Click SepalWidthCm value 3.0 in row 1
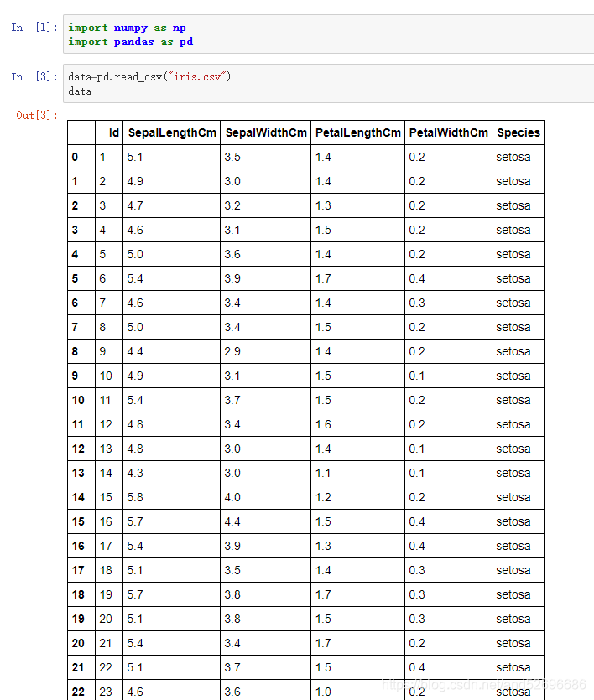The height and width of the screenshot is (700, 594). pyautogui.click(x=232, y=181)
